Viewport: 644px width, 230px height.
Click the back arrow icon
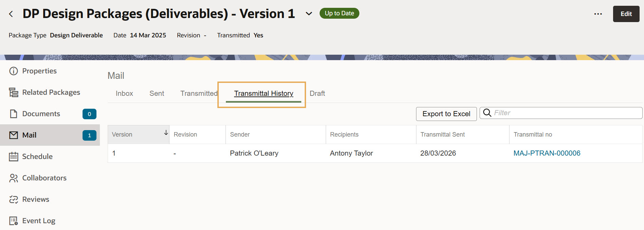pyautogui.click(x=11, y=14)
